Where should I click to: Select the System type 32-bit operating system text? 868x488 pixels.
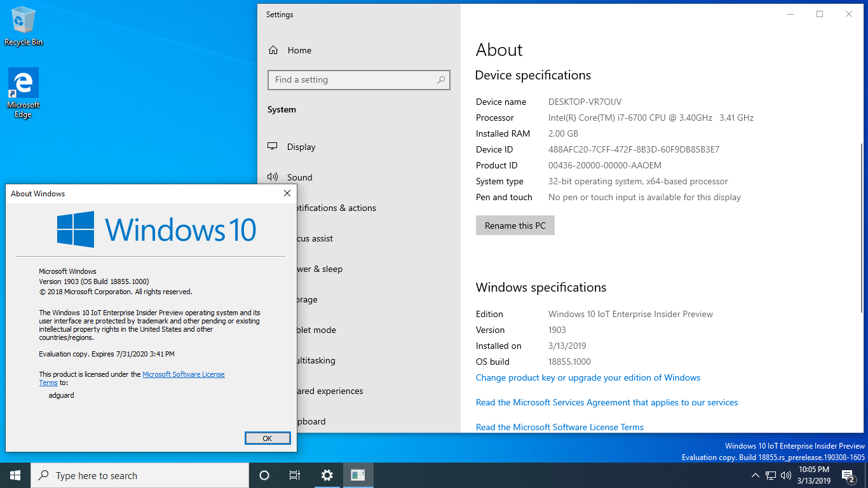tap(638, 181)
